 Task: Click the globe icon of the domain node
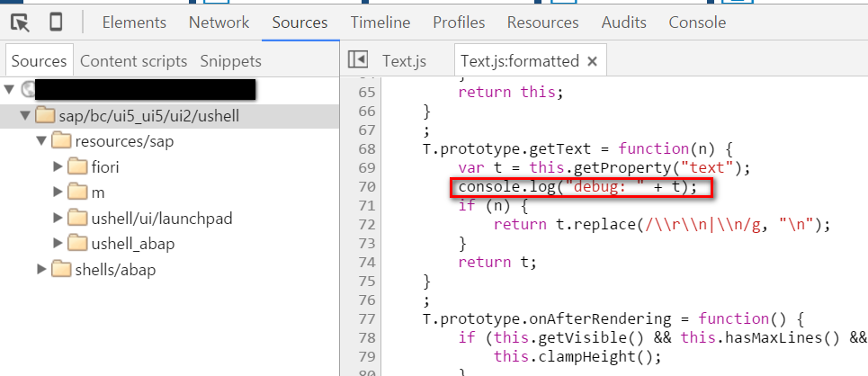27,89
